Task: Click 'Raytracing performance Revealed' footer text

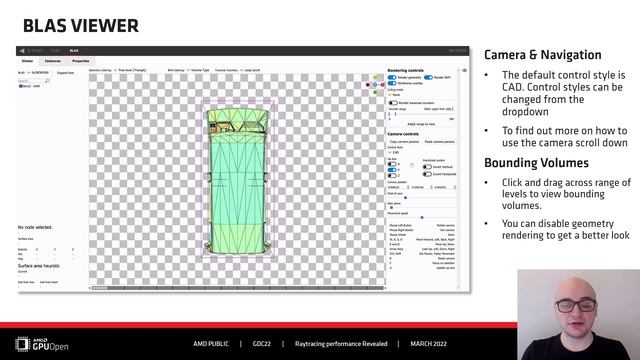Action: pyautogui.click(x=341, y=344)
